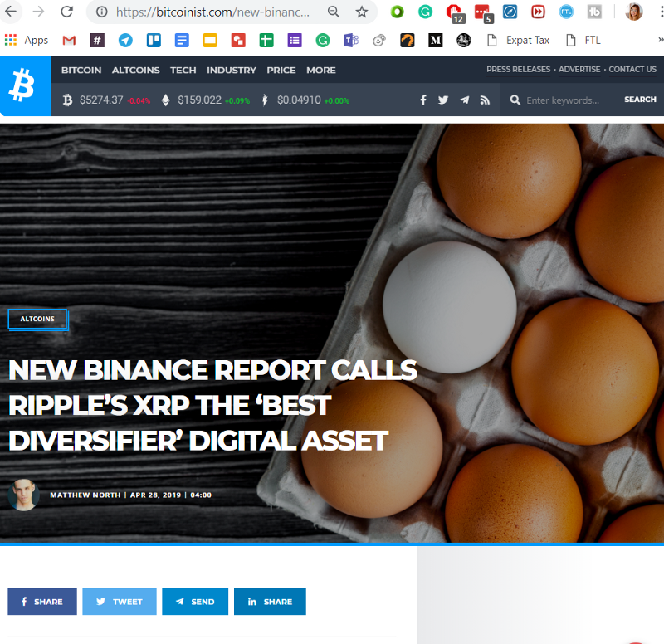Image resolution: width=664 pixels, height=644 pixels.
Task: Click the search magnifier icon in site header
Action: (x=515, y=100)
